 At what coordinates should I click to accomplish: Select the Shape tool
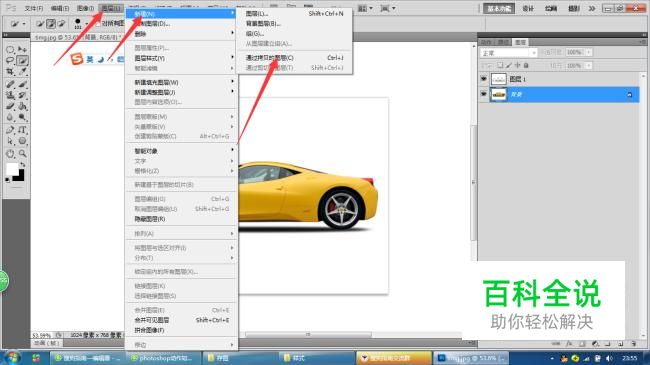click(x=22, y=141)
